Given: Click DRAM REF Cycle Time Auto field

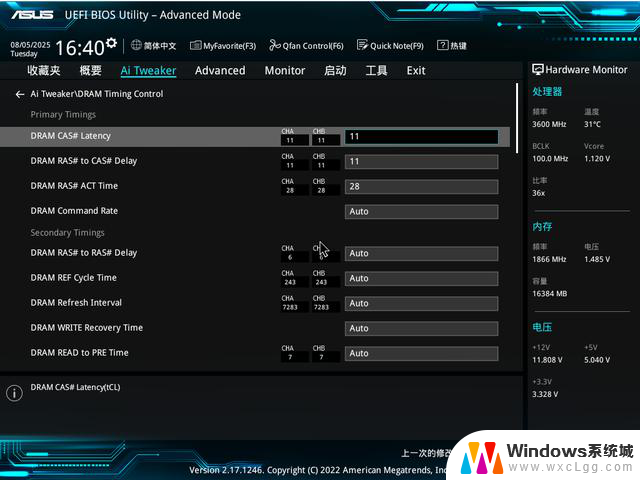Looking at the screenshot, I should [421, 278].
